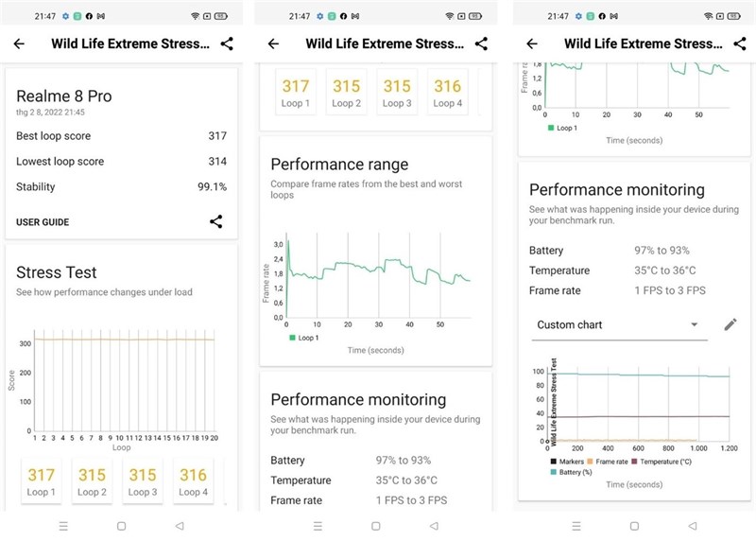Tap home button in left screen navigation bar

(122, 526)
